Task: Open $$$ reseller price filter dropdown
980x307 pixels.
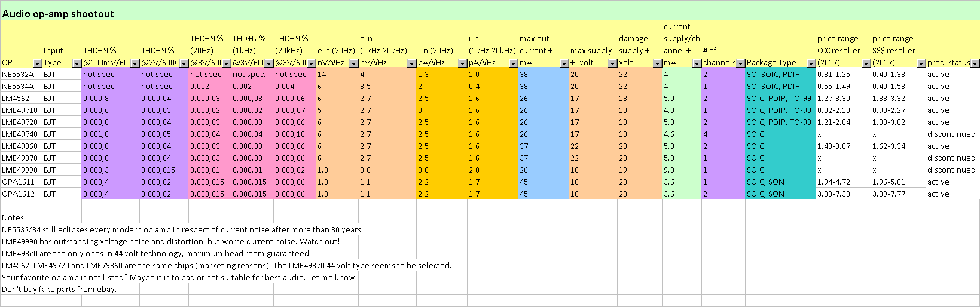Action: click(921, 63)
